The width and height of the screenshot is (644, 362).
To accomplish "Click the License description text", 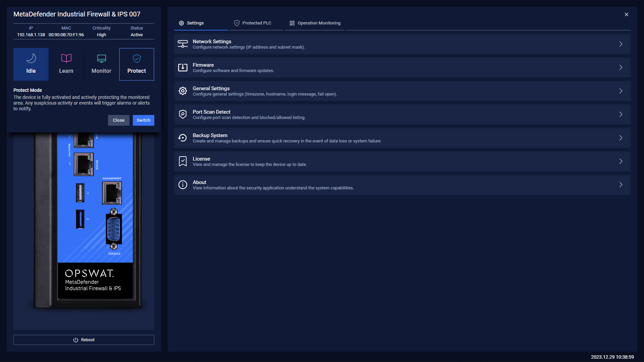I will tap(250, 165).
